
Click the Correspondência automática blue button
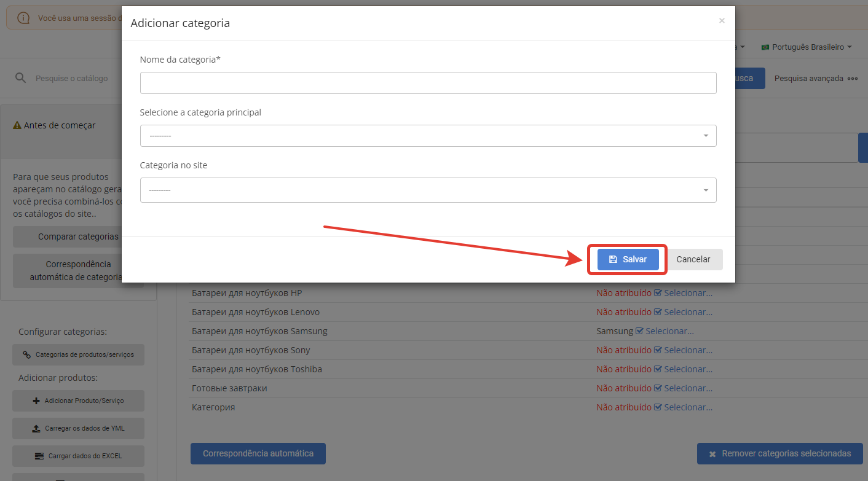pyautogui.click(x=258, y=453)
